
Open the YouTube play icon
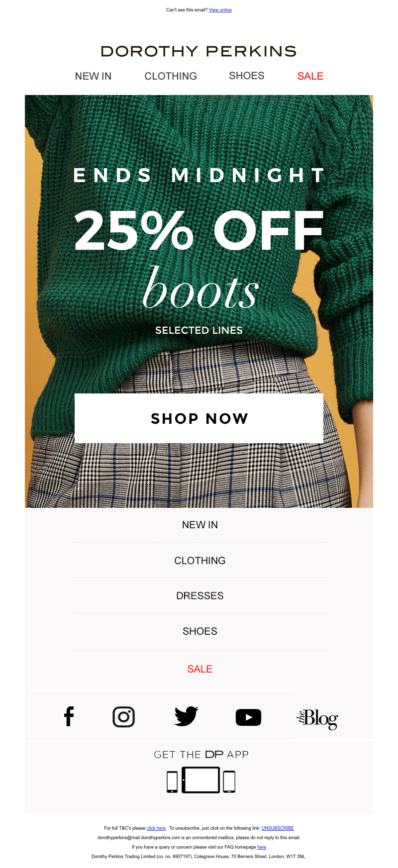click(248, 717)
